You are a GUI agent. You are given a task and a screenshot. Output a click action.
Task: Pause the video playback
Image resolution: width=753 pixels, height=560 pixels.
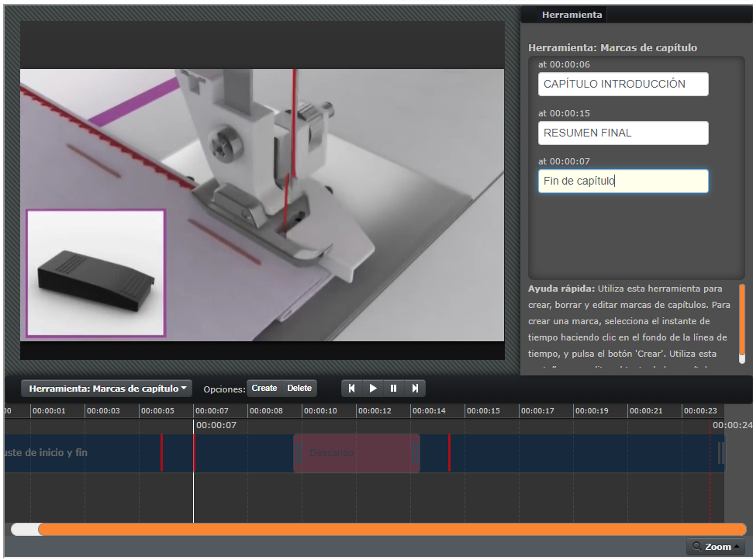pos(394,388)
